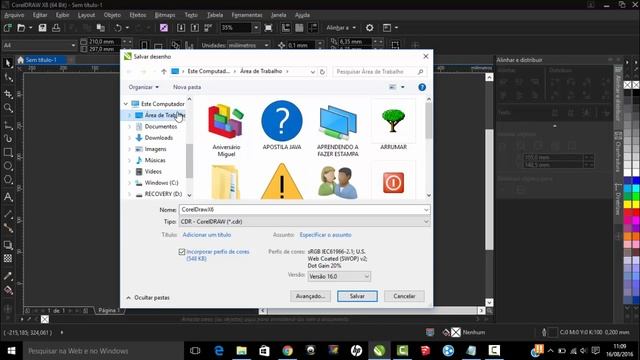This screenshot has height=360, width=640.
Task: Toggle Incorporar perfil de cores checkbox
Action: point(182,252)
